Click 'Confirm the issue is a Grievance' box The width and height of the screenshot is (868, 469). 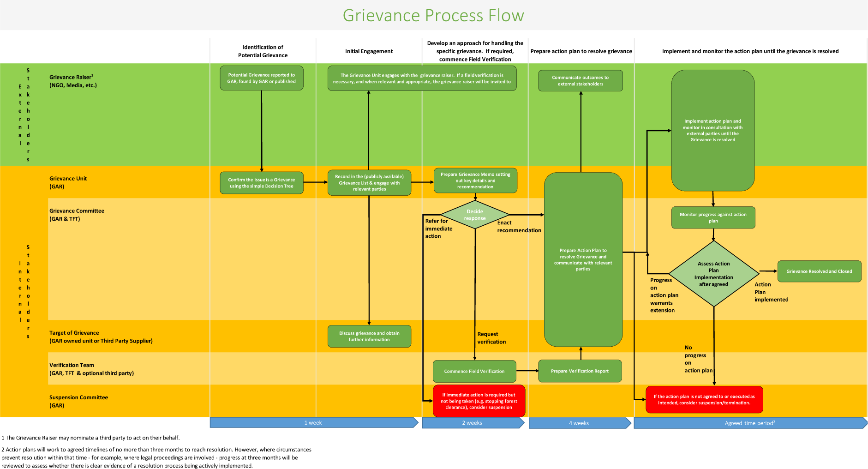[x=262, y=183]
